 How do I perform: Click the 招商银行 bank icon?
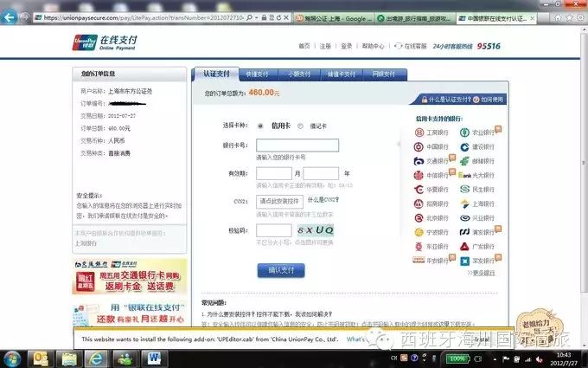coord(419,203)
